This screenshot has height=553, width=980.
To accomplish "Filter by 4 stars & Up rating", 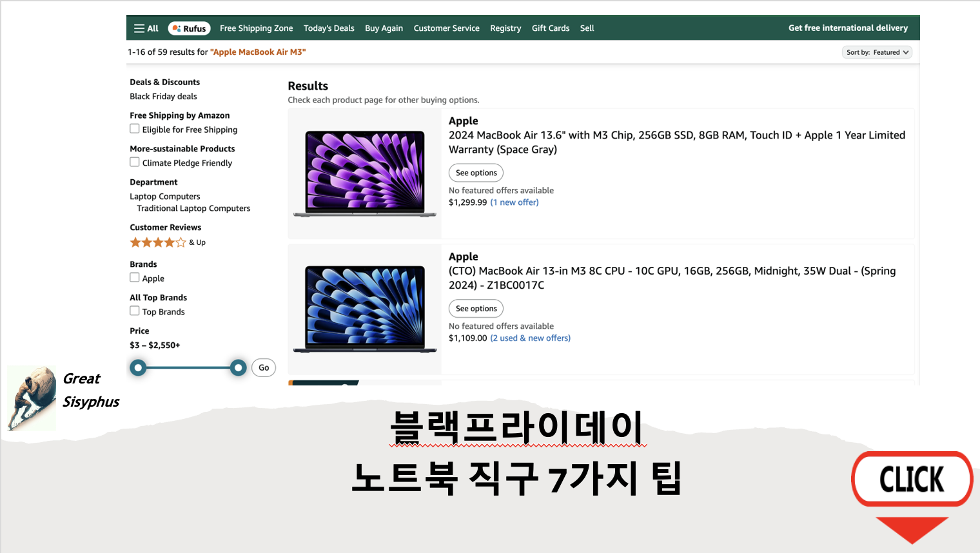I will click(x=157, y=242).
